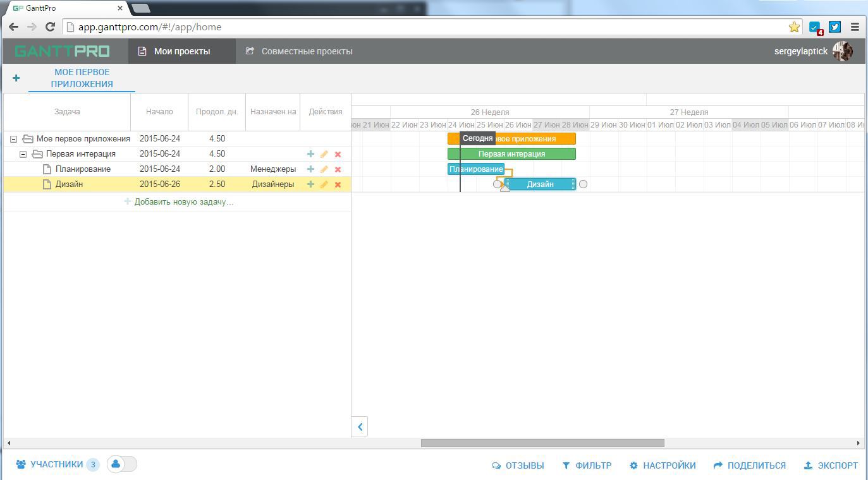Screen dimensions: 868x480
Task: Switch to Мои проекты tab
Action: coord(182,51)
